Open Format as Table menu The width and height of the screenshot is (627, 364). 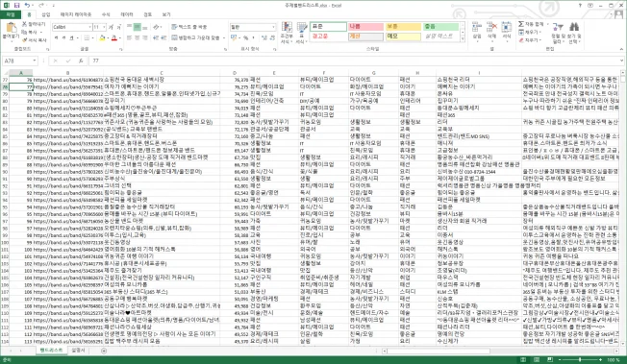coord(302,33)
